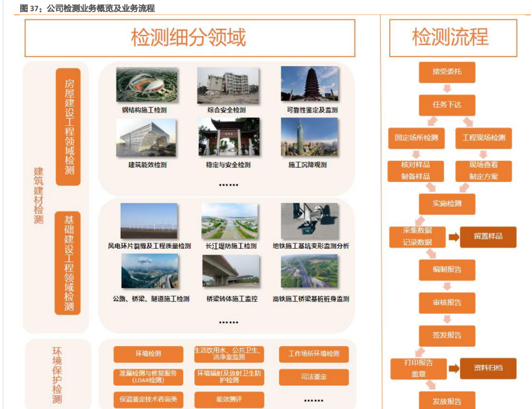Click the 接受委托 flow step box

446,72
